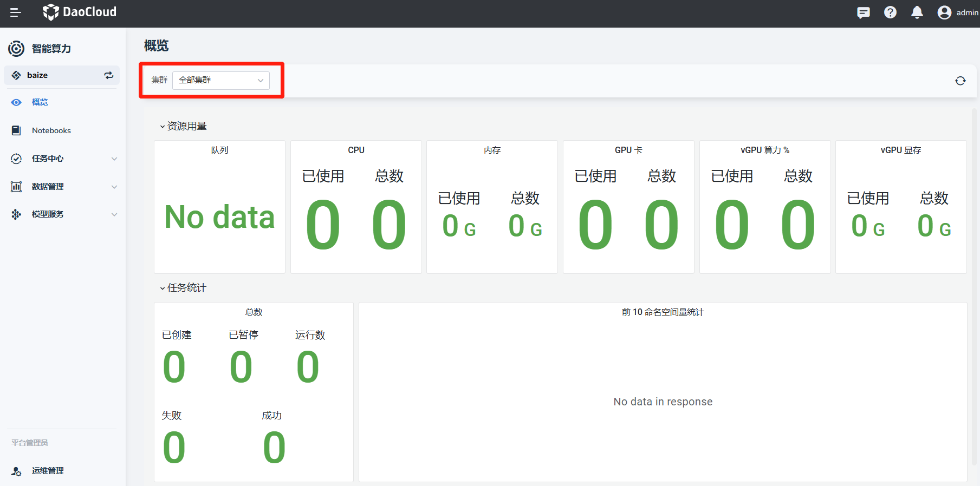Click the 队列 panel title
Viewport: 980px width, 486px height.
[219, 150]
